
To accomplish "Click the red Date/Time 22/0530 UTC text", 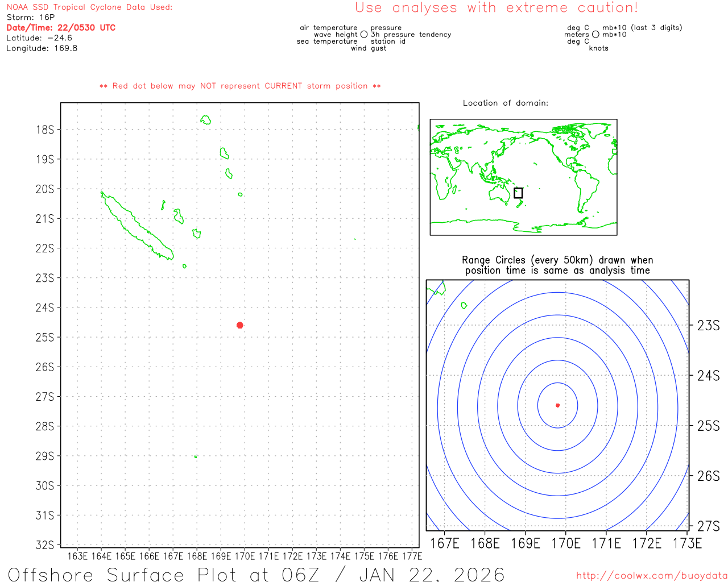I will (61, 27).
